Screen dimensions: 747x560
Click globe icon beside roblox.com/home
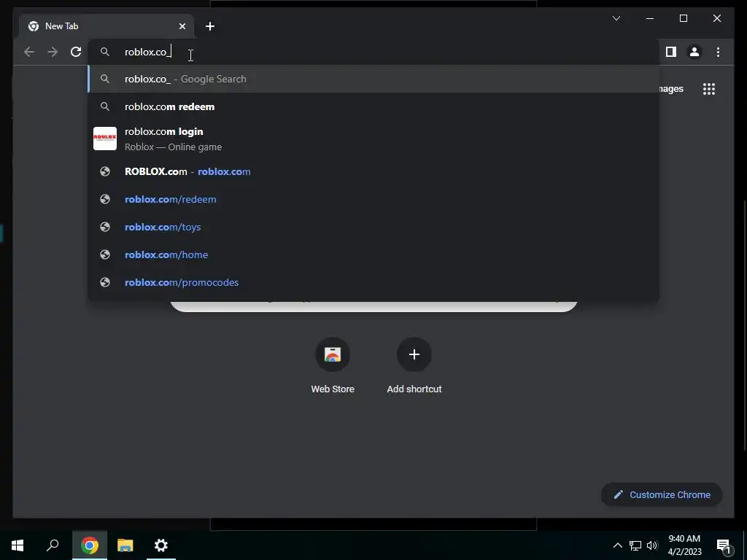(x=105, y=254)
